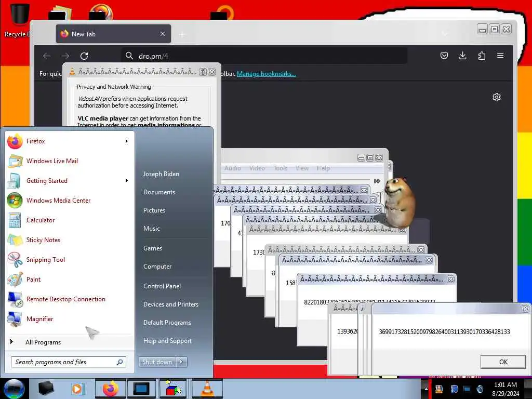The width and height of the screenshot is (532, 399).
Task: Open New Tab personalize gear
Action: (496, 97)
